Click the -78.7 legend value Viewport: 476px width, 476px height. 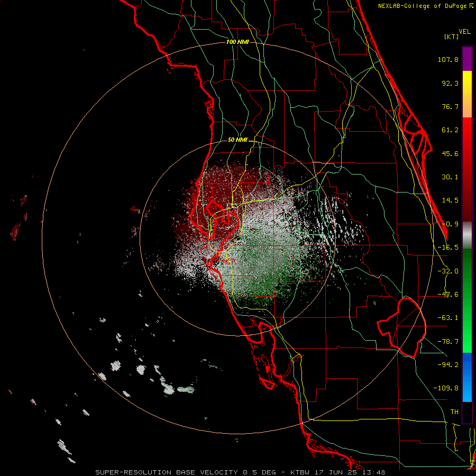pyautogui.click(x=448, y=342)
